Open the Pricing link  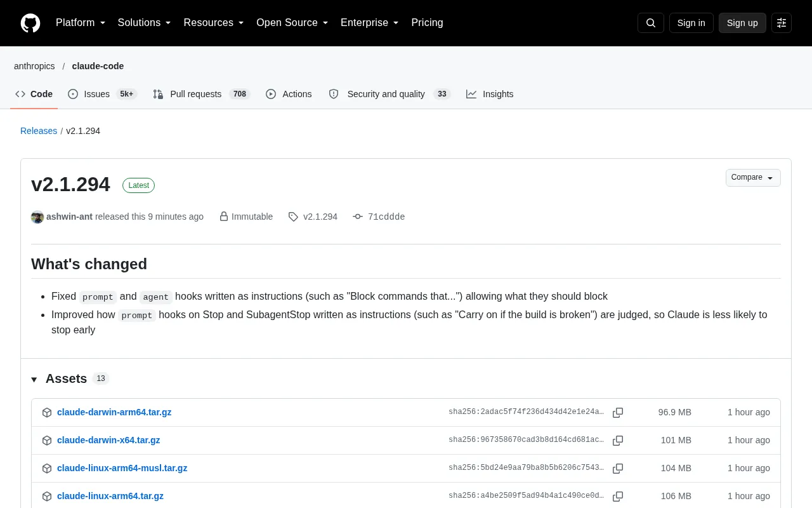tap(427, 23)
